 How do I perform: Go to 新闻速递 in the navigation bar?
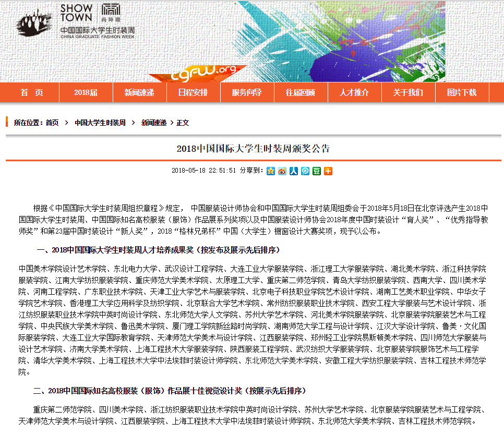click(139, 93)
